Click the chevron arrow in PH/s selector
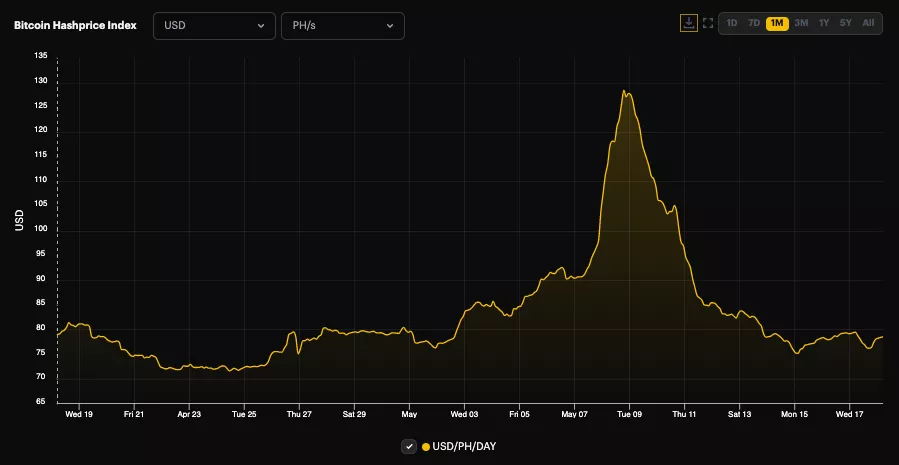The width and height of the screenshot is (899, 465). 389,26
